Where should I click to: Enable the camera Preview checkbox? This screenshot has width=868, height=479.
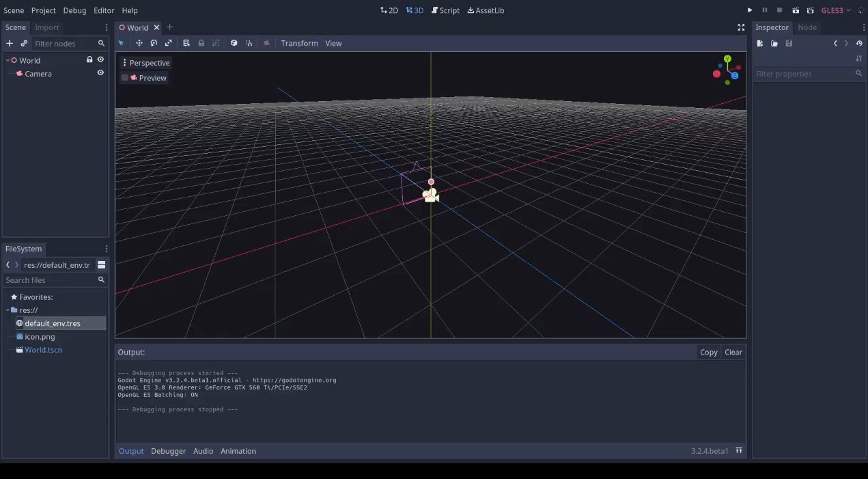click(125, 78)
